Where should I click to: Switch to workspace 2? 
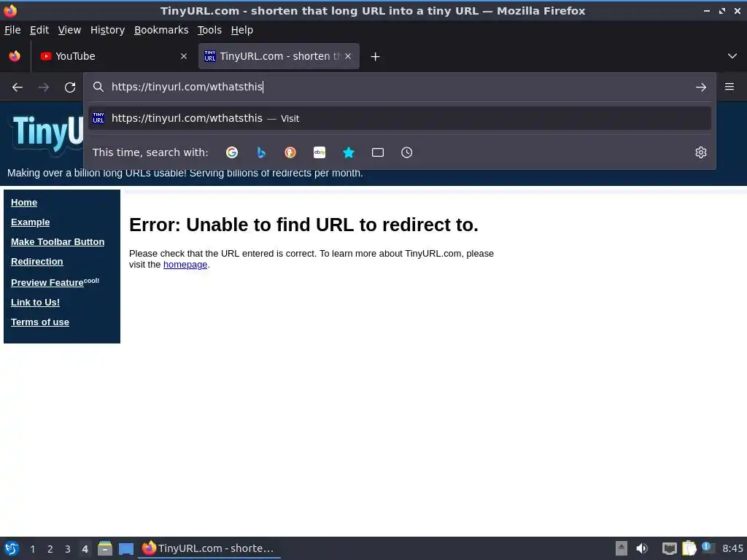coord(50,549)
